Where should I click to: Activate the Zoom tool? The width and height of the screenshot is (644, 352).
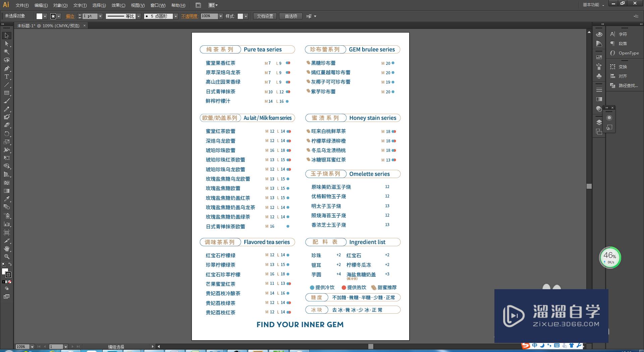click(x=6, y=256)
